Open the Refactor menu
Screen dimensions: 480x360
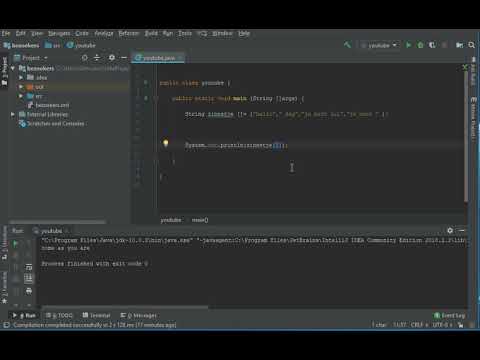tap(129, 33)
